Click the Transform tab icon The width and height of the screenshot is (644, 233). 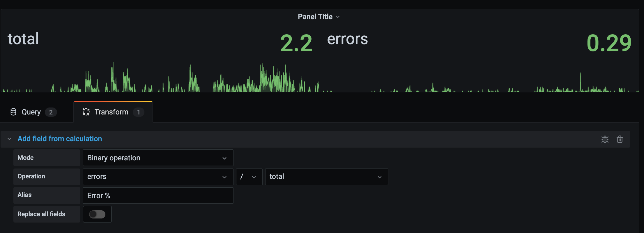coord(86,112)
